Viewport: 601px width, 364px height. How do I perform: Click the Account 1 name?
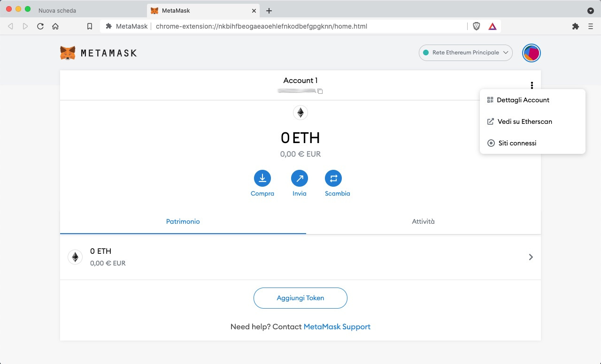tap(300, 80)
